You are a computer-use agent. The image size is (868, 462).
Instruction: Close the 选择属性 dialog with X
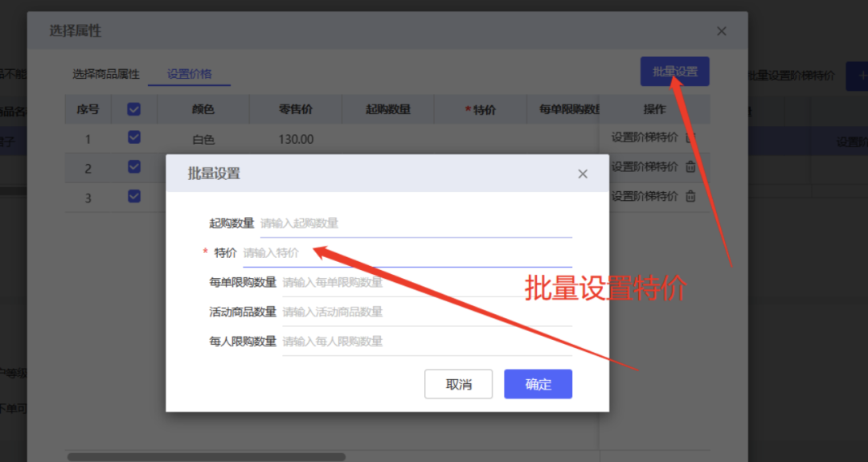721,31
